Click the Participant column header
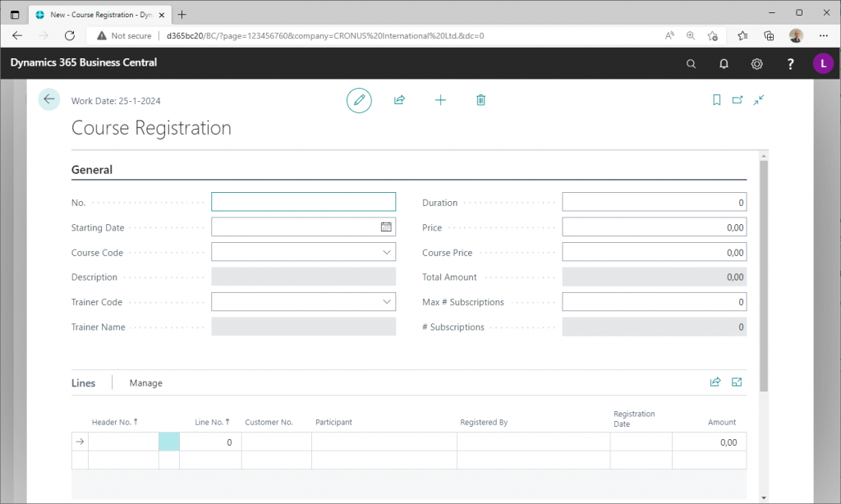Viewport: 841px width, 504px height. click(x=333, y=422)
